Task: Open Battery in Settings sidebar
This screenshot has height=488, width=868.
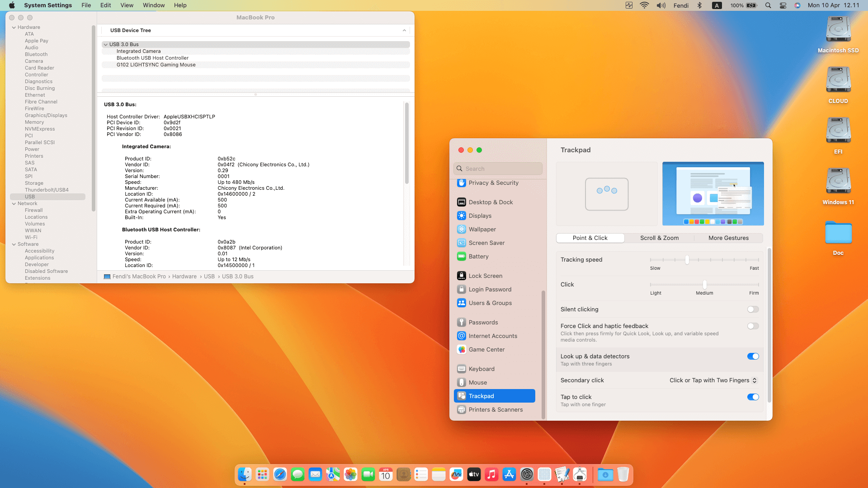Action: tap(495, 256)
